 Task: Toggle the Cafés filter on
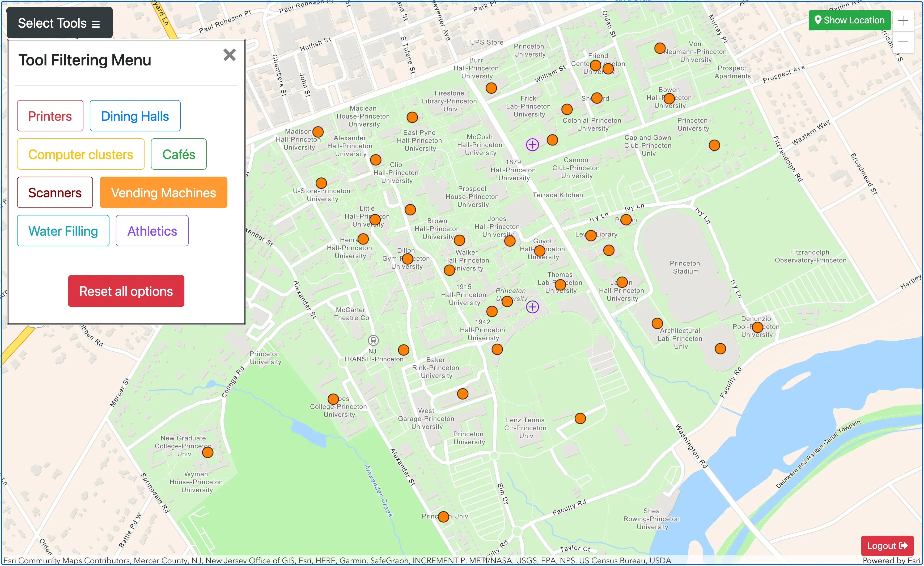click(179, 154)
